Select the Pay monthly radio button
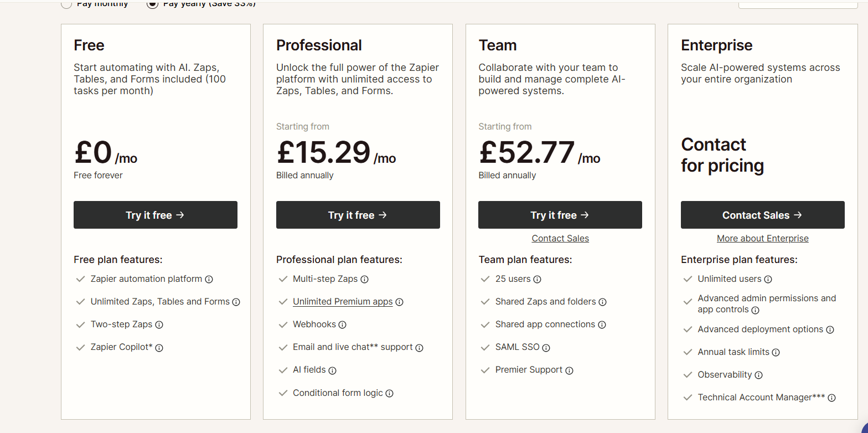This screenshot has width=868, height=433. 66,4
